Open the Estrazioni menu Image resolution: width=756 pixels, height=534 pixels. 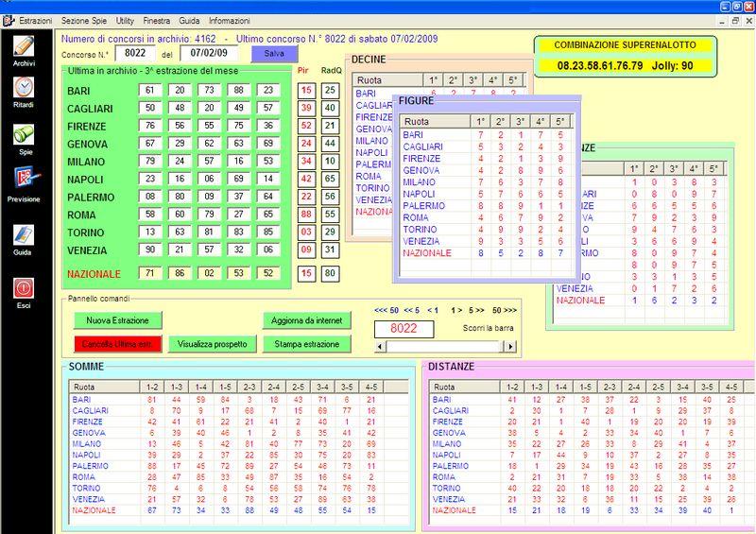[36, 21]
